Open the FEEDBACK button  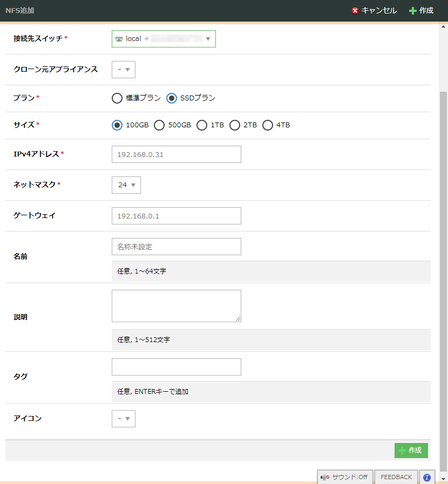click(396, 477)
